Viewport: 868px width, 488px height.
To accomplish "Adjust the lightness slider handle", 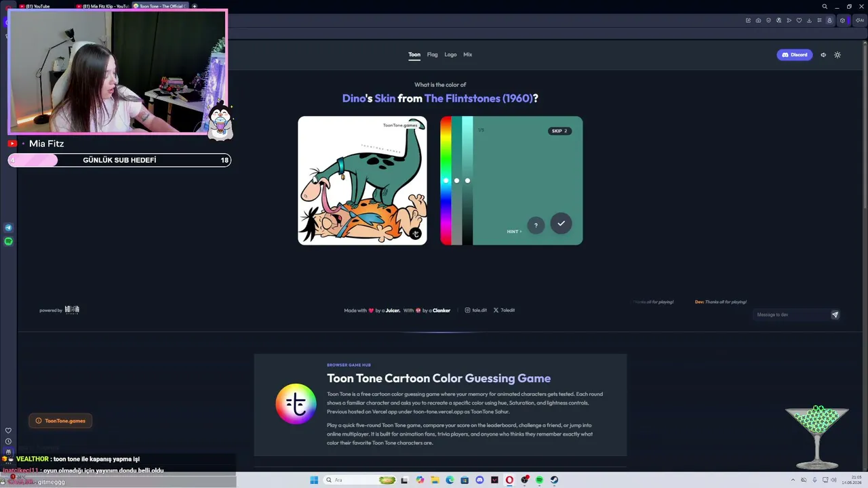I will tap(467, 180).
